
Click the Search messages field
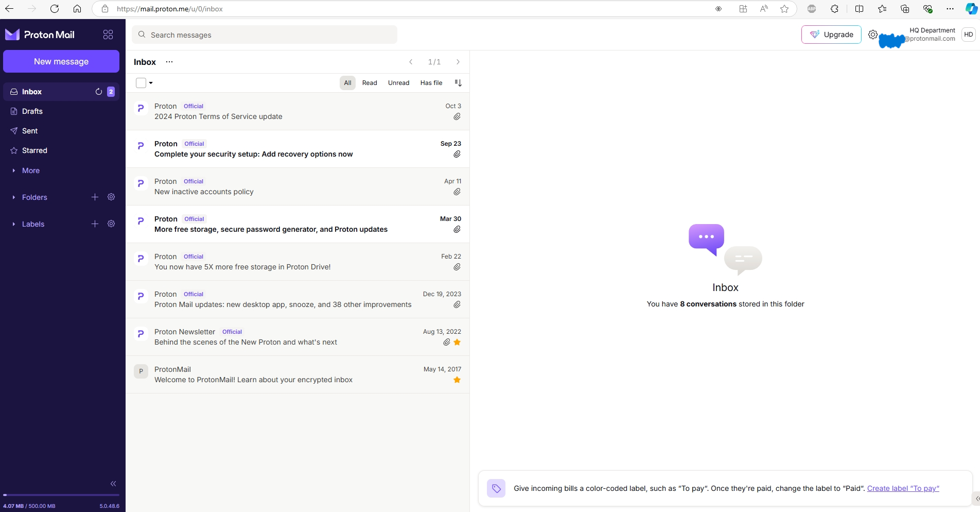[265, 35]
